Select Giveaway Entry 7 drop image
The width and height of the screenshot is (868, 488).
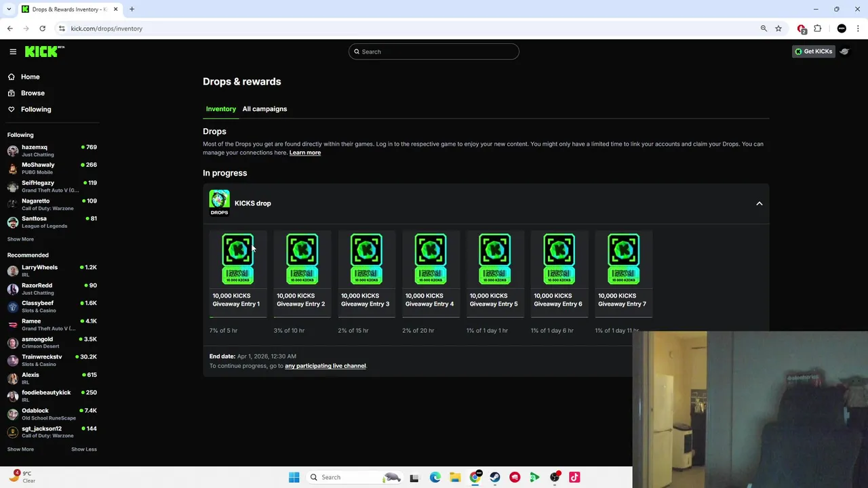(623, 259)
